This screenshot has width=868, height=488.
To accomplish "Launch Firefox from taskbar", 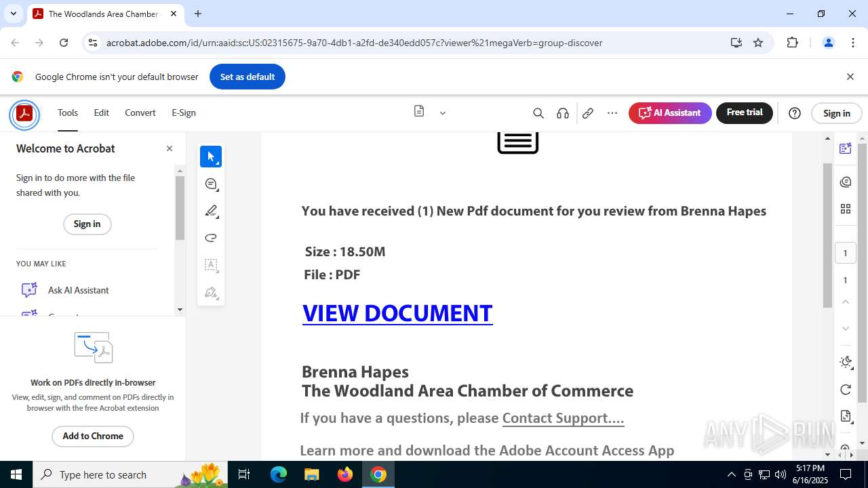I will (345, 474).
